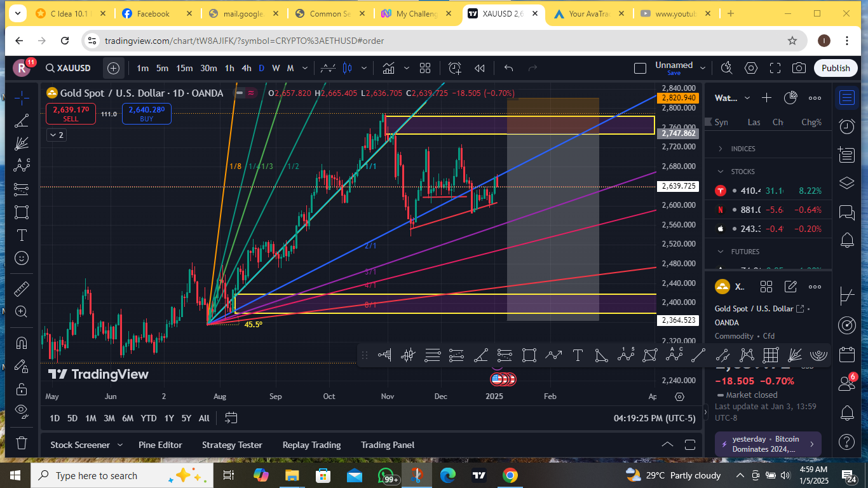This screenshot has height=488, width=868.
Task: Open the Strategy Tester tab
Action: click(232, 445)
